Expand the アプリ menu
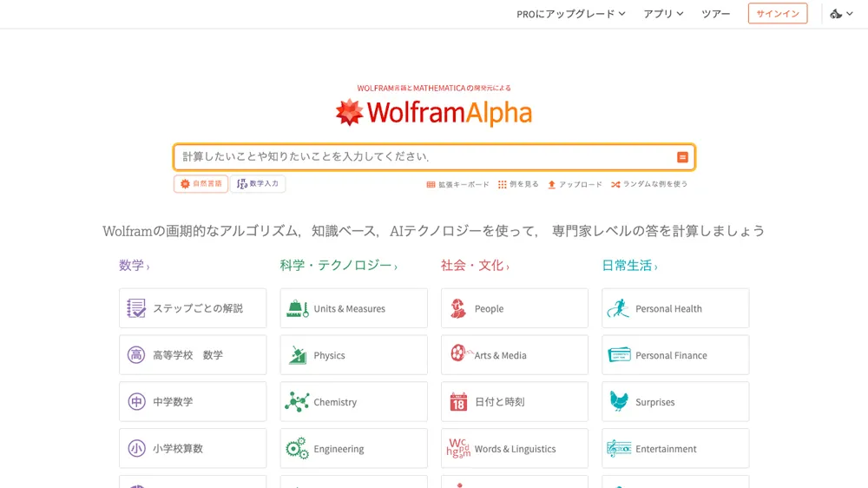The width and height of the screenshot is (868, 488). [x=663, y=14]
